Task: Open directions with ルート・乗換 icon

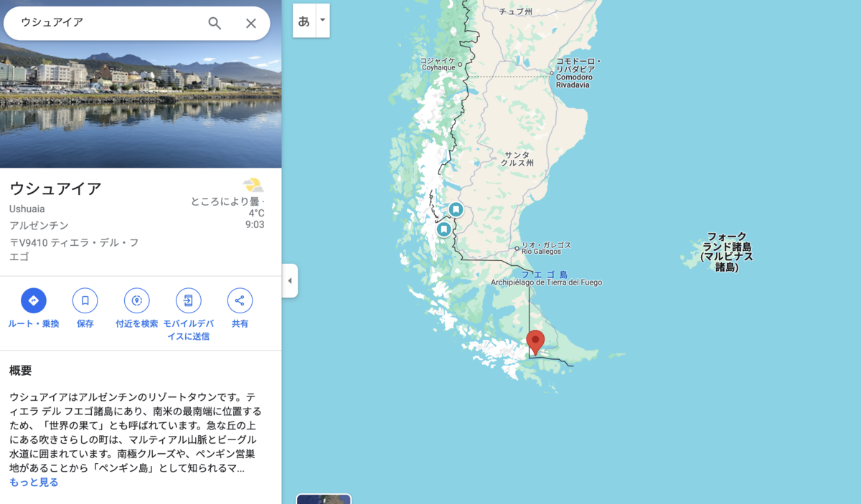Action: coord(34,300)
